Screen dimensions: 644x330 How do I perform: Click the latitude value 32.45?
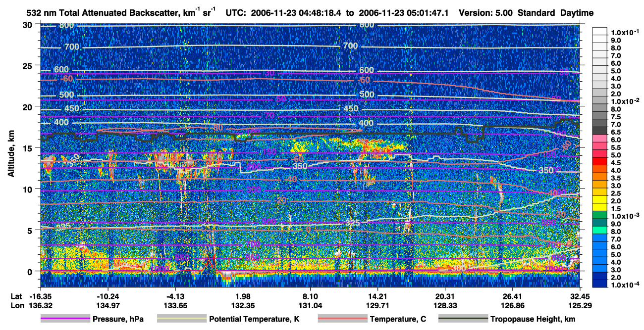[580, 296]
